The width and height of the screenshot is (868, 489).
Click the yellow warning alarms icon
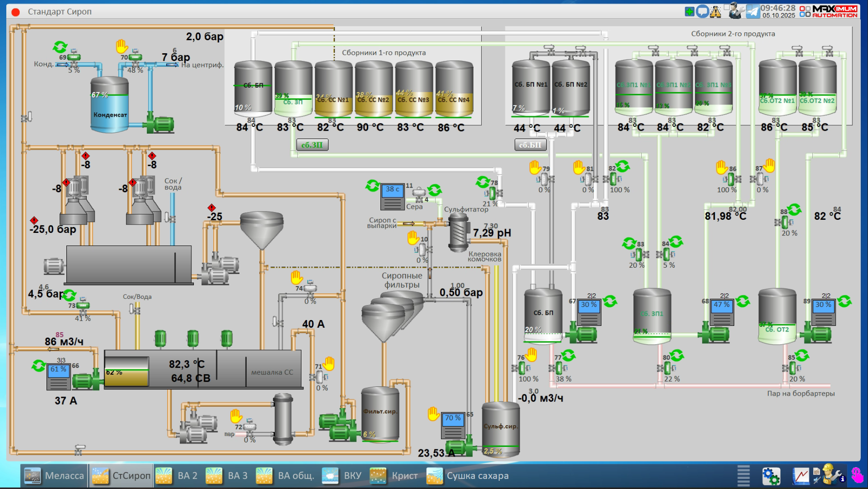tap(715, 12)
